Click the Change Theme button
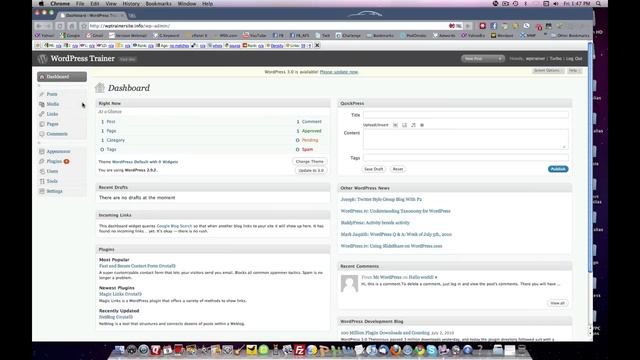The width and height of the screenshot is (640, 360). pyautogui.click(x=309, y=162)
